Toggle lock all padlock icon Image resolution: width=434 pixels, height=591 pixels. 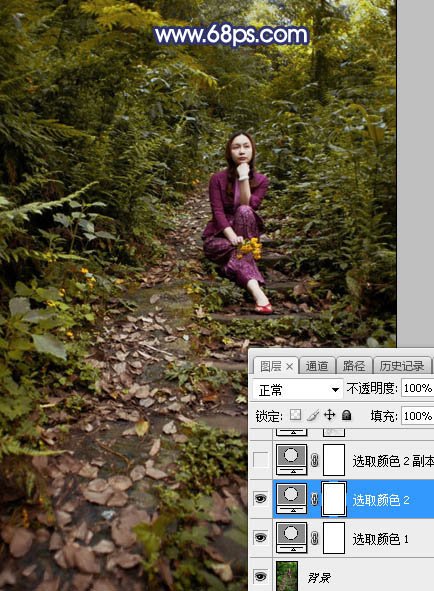point(346,415)
